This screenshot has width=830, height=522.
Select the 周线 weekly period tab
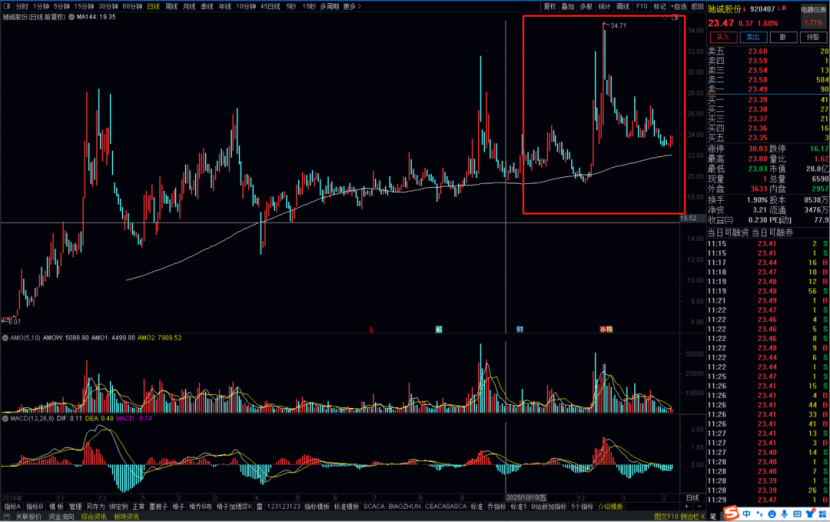[x=171, y=5]
